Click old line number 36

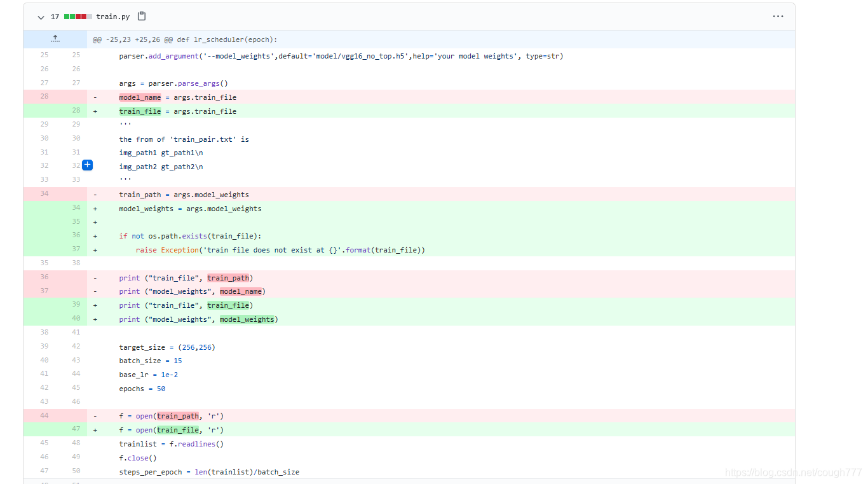[44, 277]
